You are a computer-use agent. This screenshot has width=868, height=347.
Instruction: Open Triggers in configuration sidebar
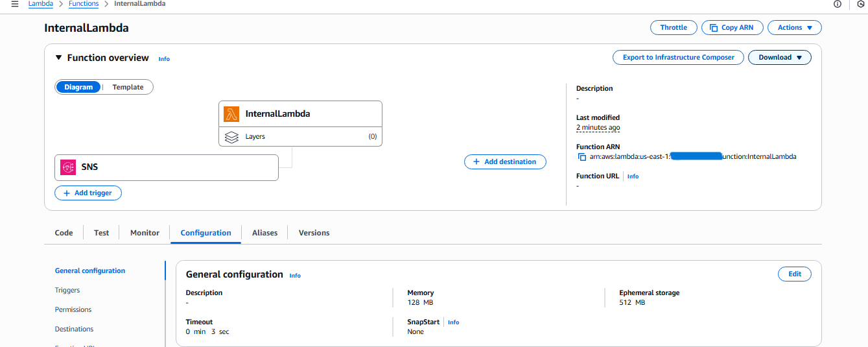coord(67,291)
